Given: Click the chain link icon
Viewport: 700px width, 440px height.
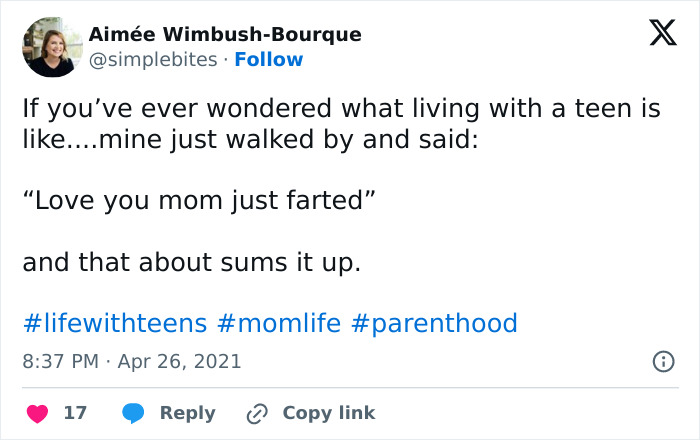Looking at the screenshot, I should pyautogui.click(x=257, y=413).
